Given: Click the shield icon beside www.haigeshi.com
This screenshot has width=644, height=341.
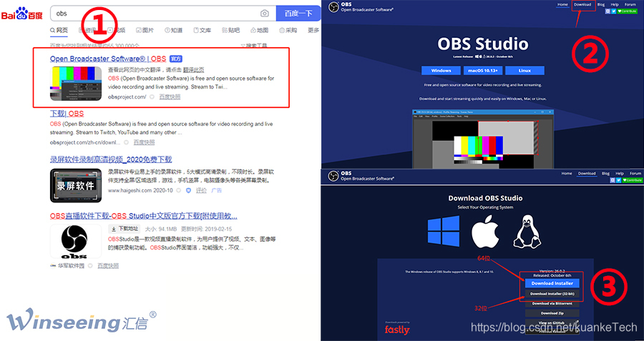Looking at the screenshot, I should (x=188, y=190).
